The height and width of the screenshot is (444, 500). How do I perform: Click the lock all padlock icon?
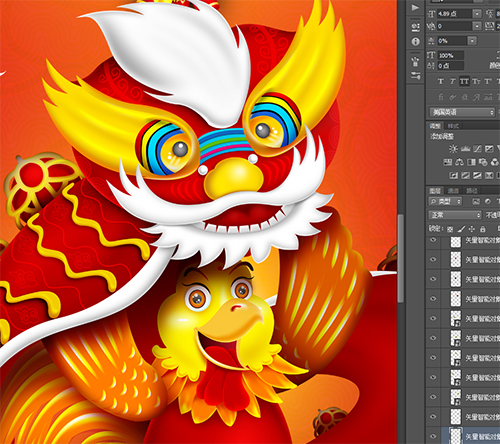[x=482, y=229]
